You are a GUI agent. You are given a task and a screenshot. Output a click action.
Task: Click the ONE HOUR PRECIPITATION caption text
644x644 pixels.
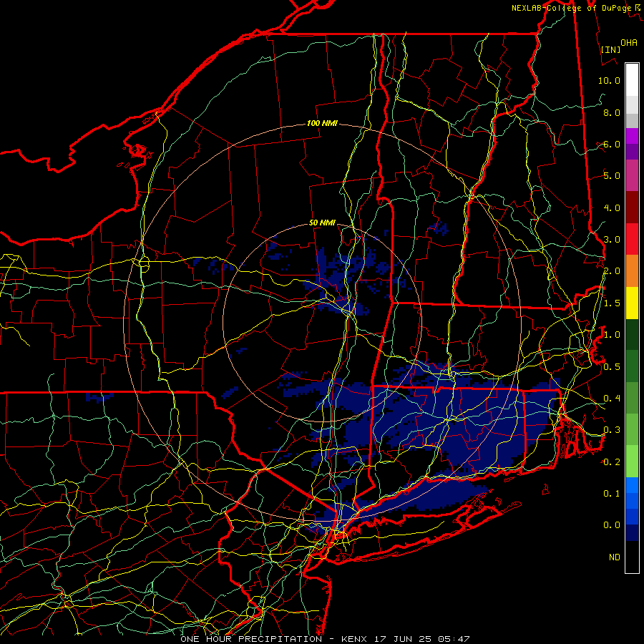click(x=251, y=639)
